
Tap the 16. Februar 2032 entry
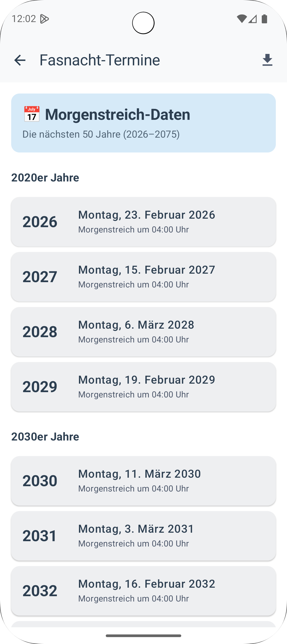pos(143,591)
